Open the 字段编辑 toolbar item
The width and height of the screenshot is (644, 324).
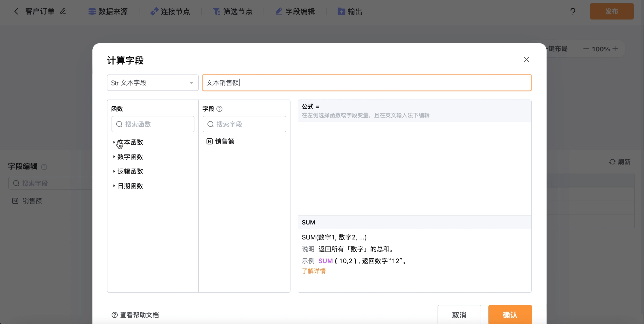coord(295,11)
